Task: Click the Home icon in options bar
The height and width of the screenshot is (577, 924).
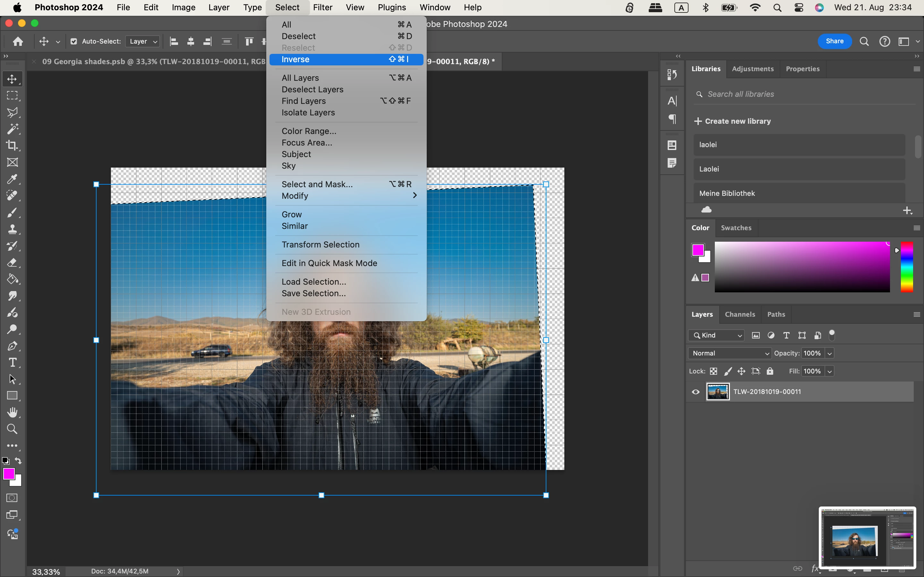Action: [18, 41]
